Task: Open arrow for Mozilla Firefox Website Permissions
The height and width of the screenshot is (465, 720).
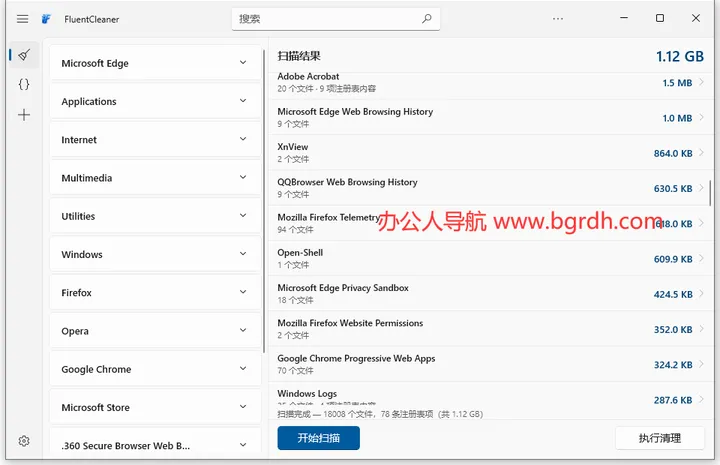Action: (701, 329)
